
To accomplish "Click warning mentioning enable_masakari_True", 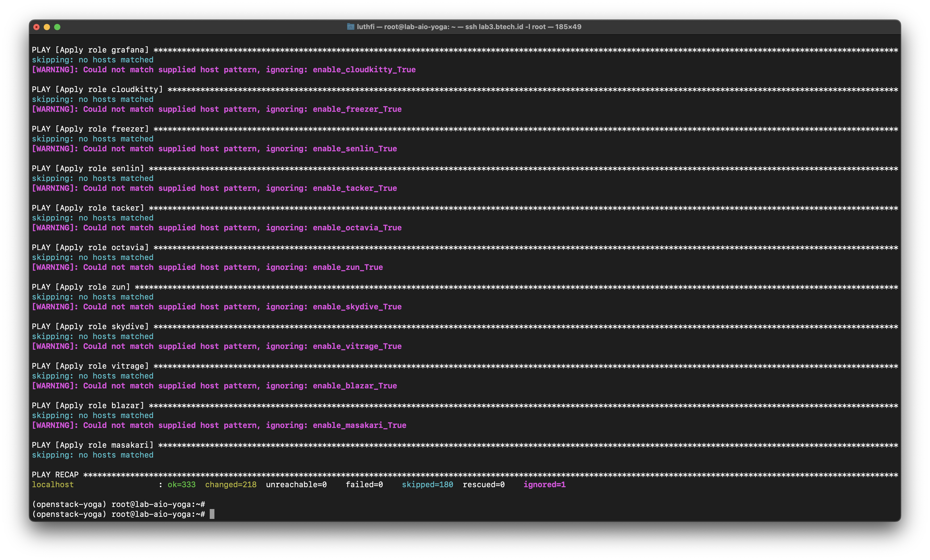I will click(x=219, y=425).
